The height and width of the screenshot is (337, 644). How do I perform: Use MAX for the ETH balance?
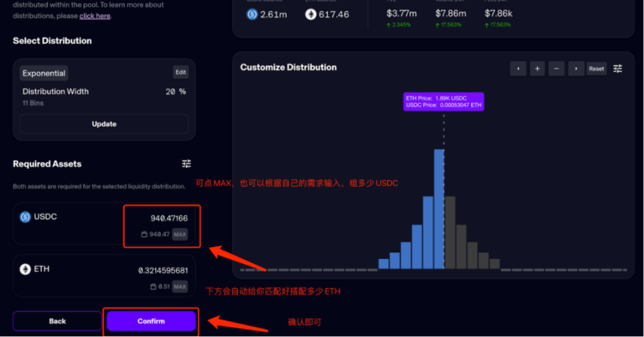tap(180, 287)
